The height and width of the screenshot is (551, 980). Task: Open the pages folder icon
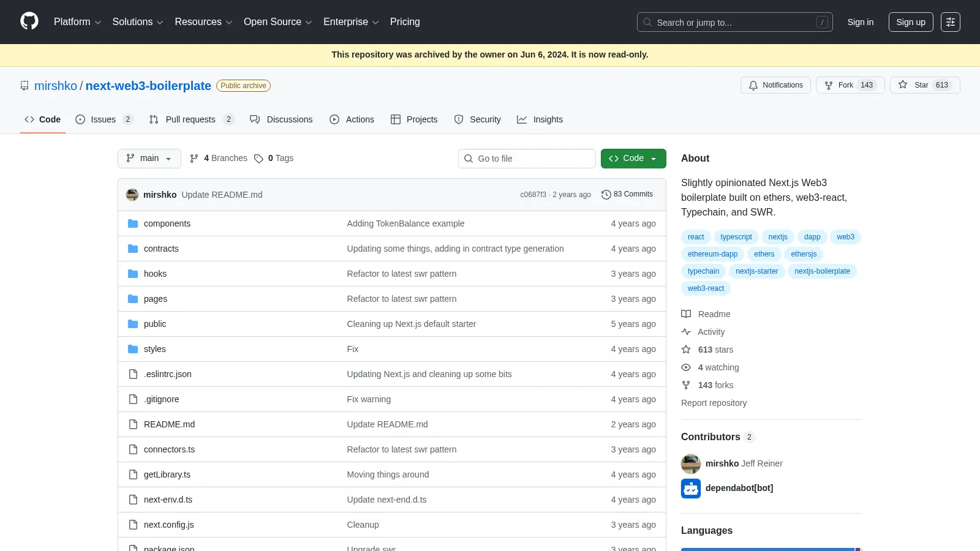pos(133,299)
